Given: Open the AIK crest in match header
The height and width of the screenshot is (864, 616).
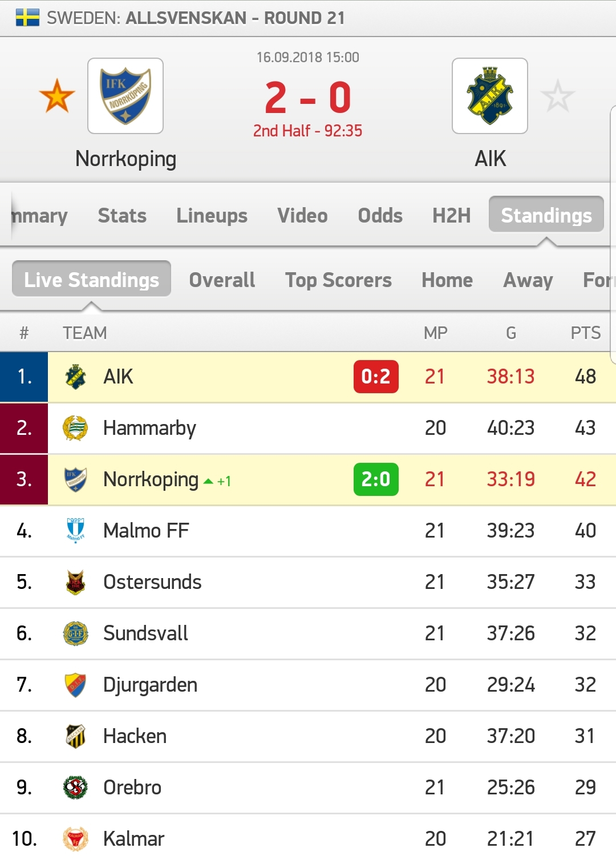Looking at the screenshot, I should (x=490, y=96).
